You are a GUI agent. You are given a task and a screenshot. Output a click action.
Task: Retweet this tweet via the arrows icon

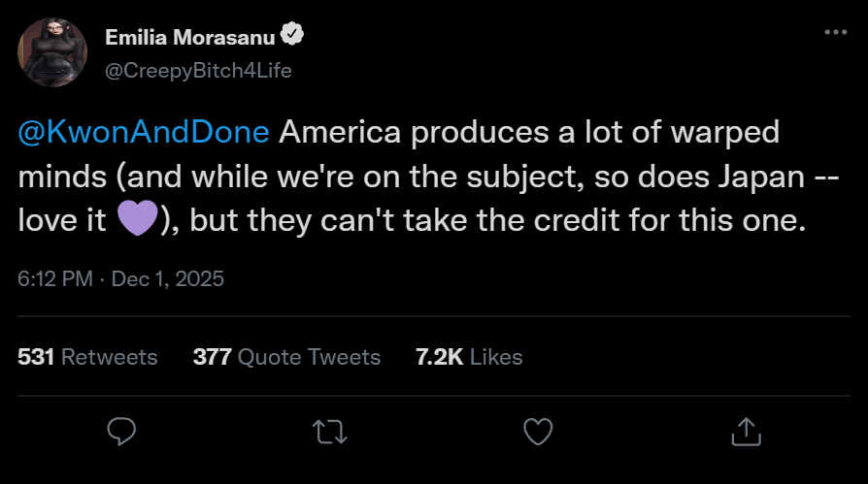click(x=330, y=431)
